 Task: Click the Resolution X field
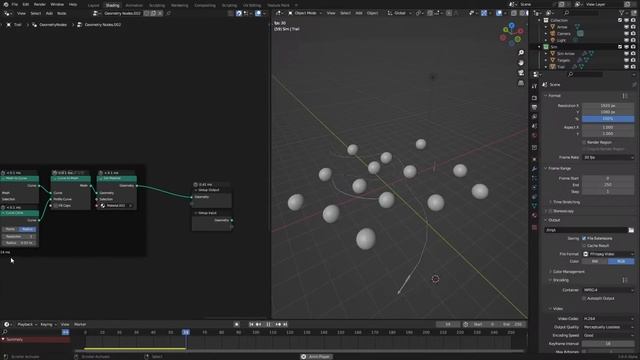608,106
